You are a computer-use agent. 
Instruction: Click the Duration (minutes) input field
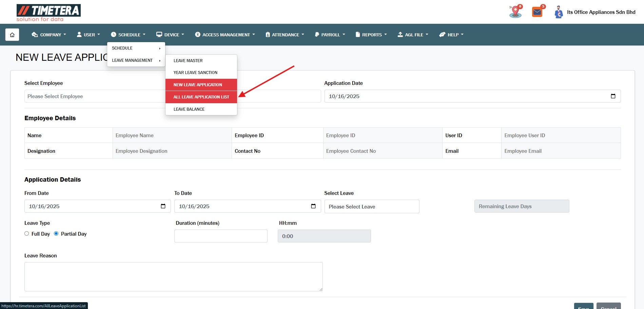[x=221, y=236]
